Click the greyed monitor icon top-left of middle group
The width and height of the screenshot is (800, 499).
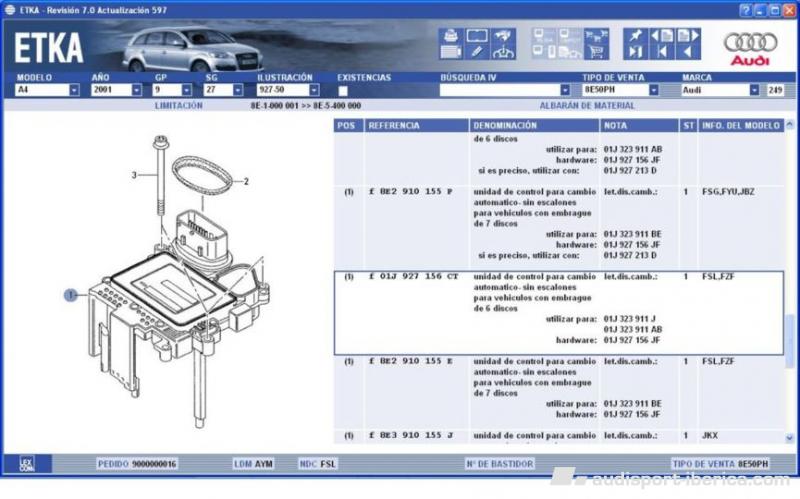click(543, 35)
